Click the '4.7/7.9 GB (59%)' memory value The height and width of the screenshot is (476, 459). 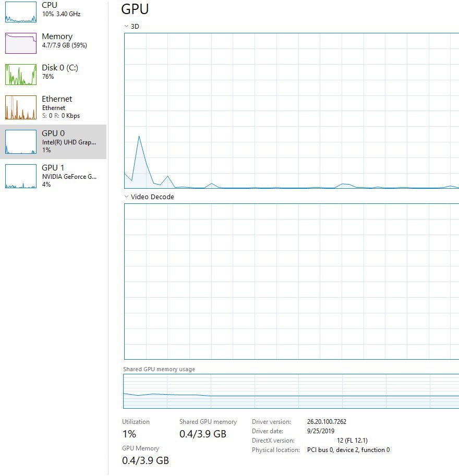[x=64, y=45]
